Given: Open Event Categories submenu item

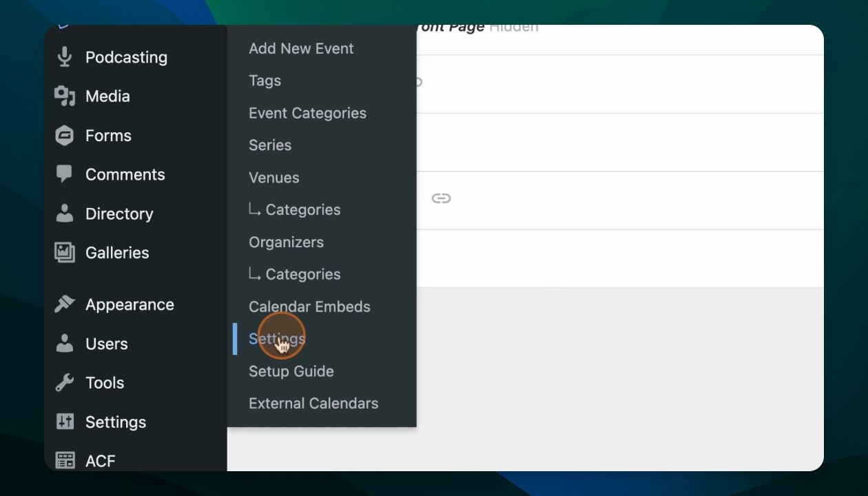Looking at the screenshot, I should pyautogui.click(x=307, y=113).
